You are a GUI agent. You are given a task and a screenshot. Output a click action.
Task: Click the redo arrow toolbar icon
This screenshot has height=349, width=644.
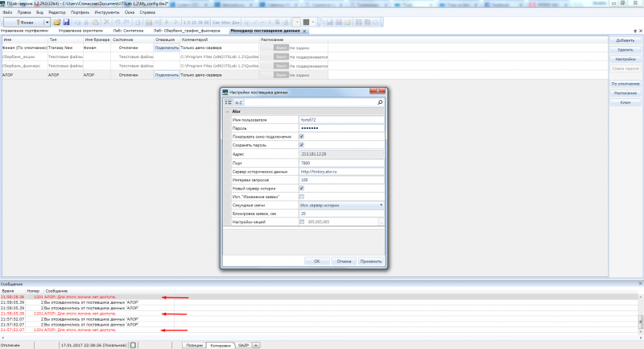click(x=126, y=23)
